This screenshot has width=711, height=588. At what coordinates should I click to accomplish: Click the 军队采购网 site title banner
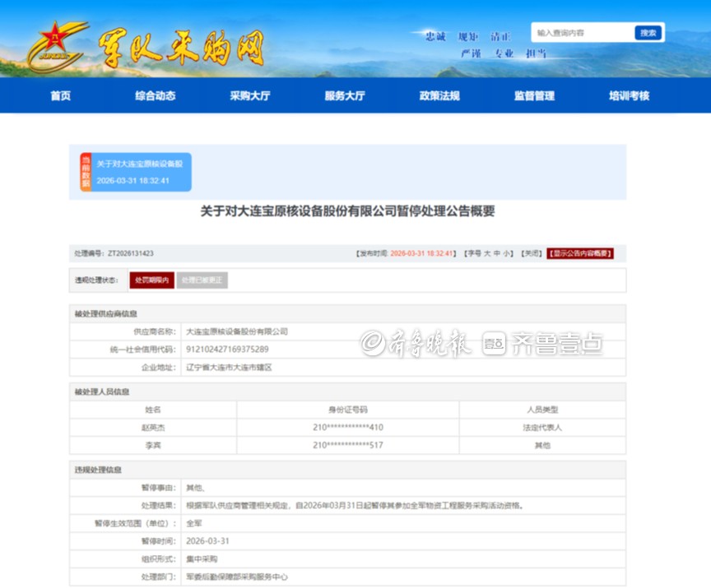point(181,49)
